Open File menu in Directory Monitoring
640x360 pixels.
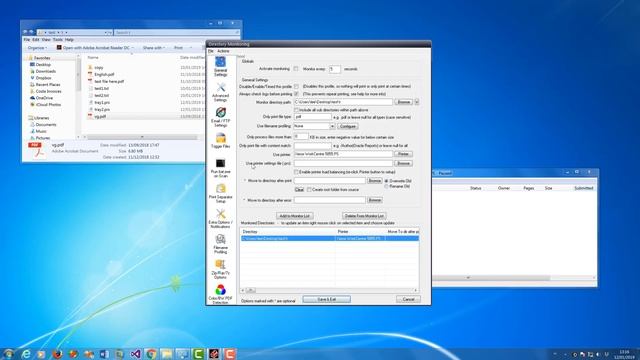(211, 51)
